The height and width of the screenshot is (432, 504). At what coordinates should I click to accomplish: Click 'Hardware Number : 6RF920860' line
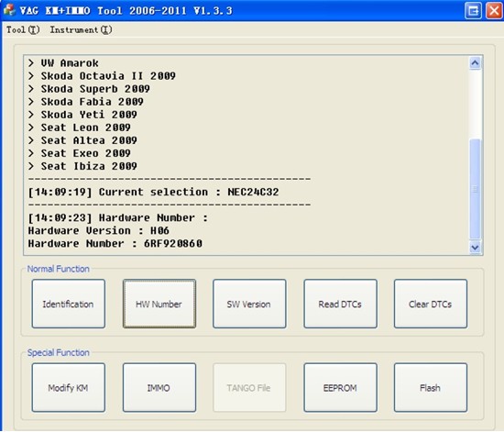[115, 243]
